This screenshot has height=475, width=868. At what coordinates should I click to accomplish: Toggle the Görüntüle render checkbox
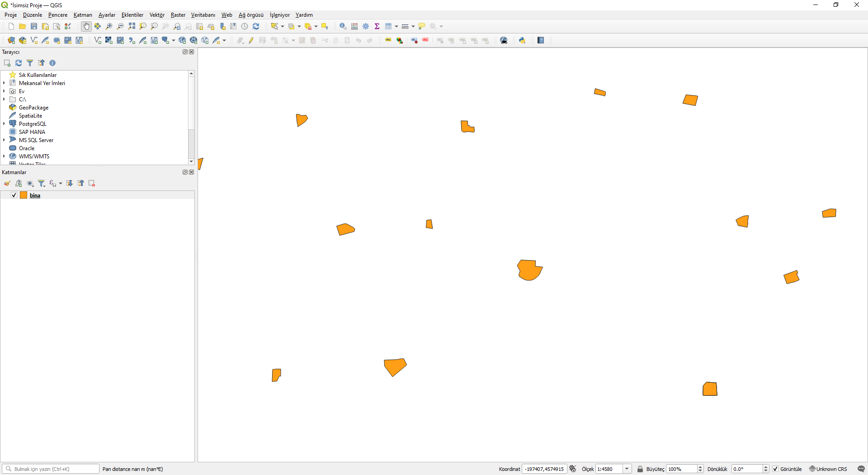[775, 469]
